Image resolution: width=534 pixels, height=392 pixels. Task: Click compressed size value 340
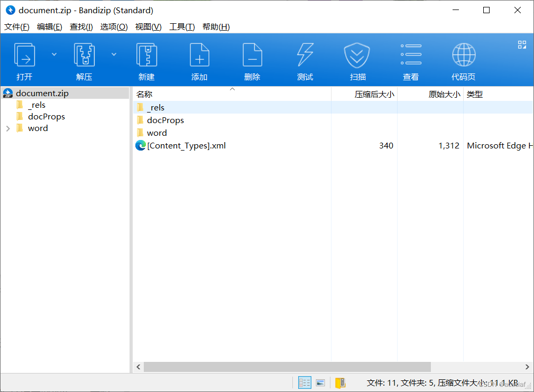tap(386, 146)
